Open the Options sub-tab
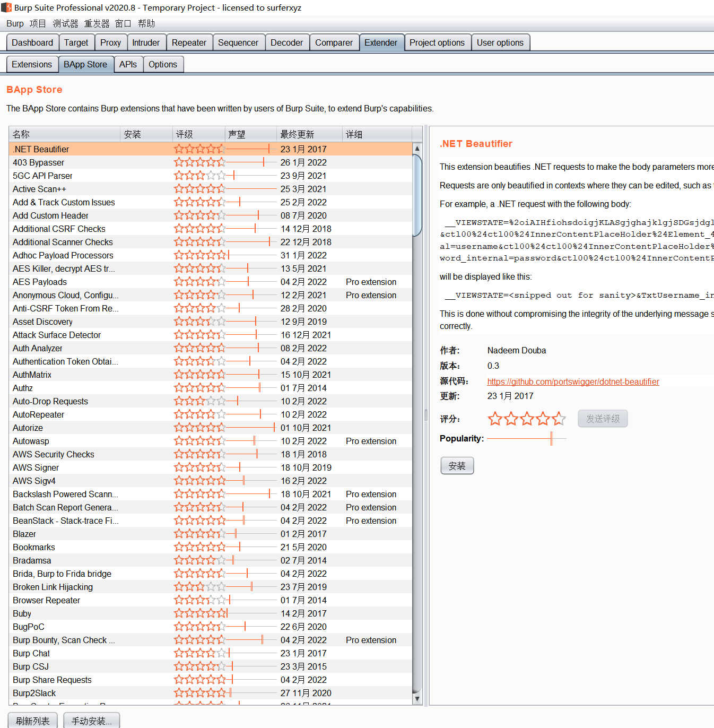Viewport: 714px width, 728px height. point(163,64)
